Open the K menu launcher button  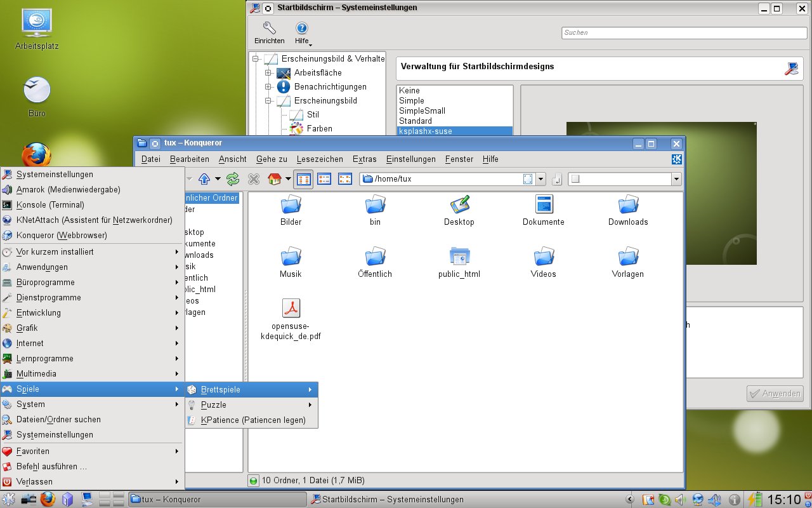pos(9,499)
